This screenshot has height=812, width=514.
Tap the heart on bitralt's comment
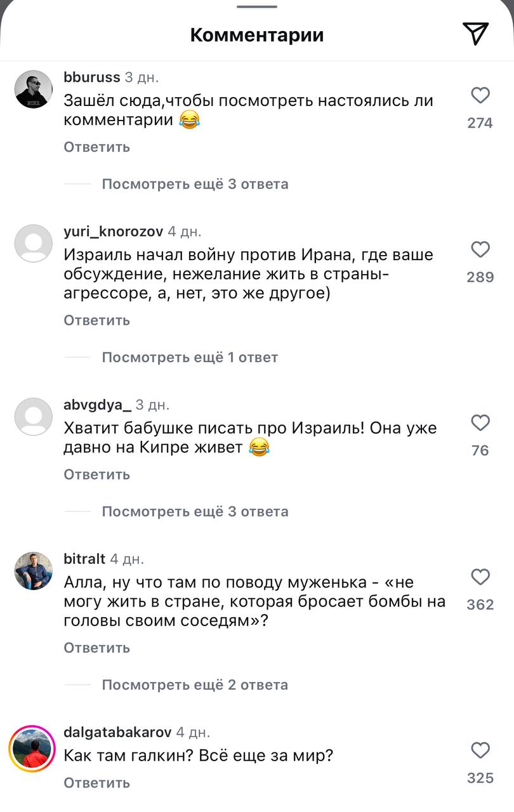pyautogui.click(x=480, y=577)
